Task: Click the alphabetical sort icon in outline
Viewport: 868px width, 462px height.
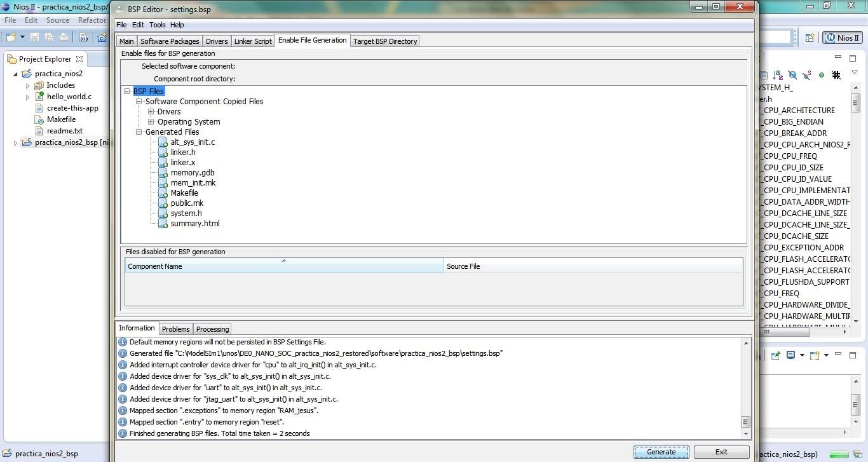Action: point(778,75)
